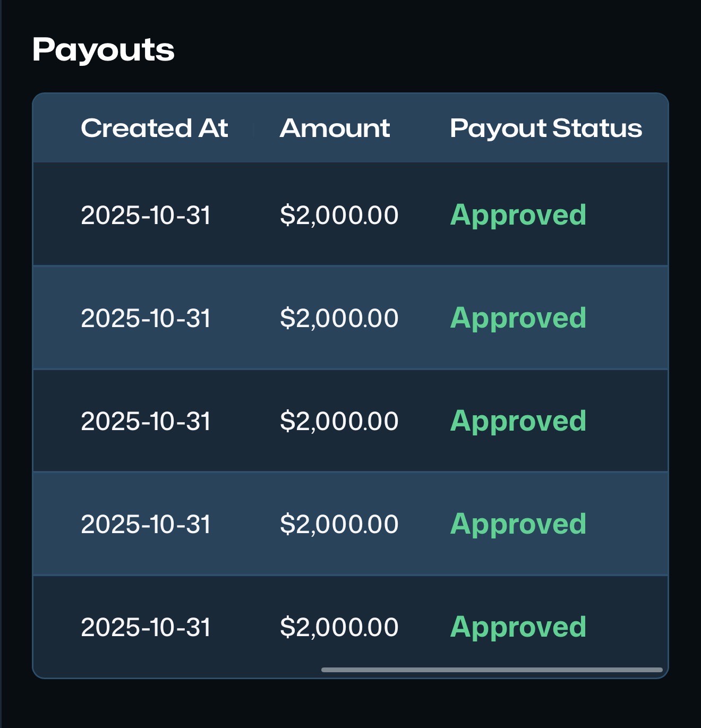Image resolution: width=701 pixels, height=728 pixels.
Task: Click Approved status in the third row
Action: [x=518, y=421]
